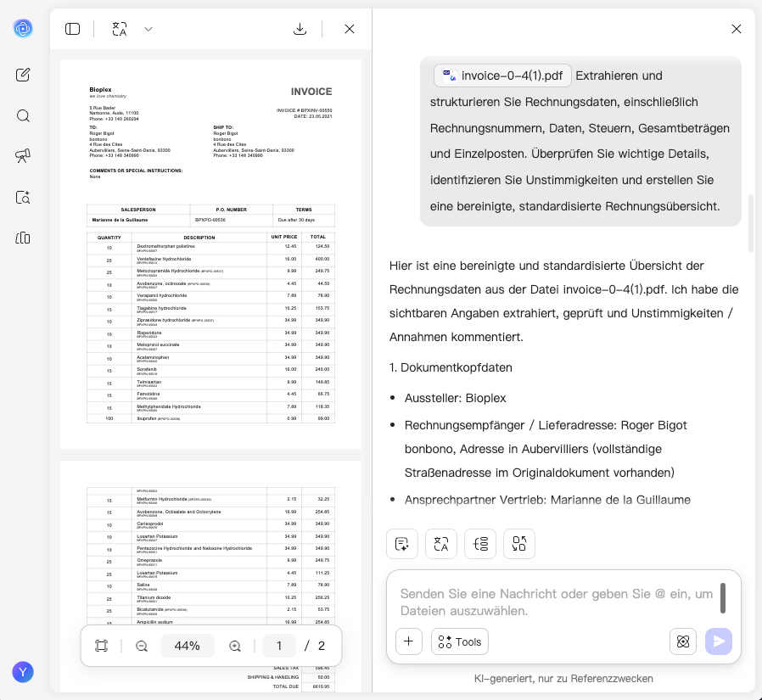Click the fit page icon
The width and height of the screenshot is (762, 700).
(102, 646)
